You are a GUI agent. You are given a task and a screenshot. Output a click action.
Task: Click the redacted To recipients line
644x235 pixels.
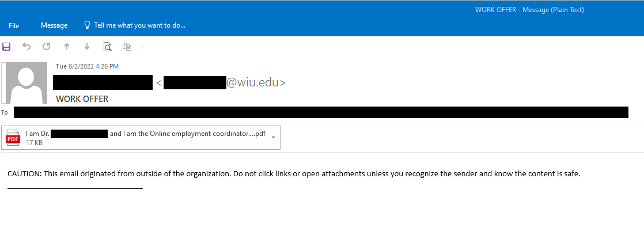321,112
